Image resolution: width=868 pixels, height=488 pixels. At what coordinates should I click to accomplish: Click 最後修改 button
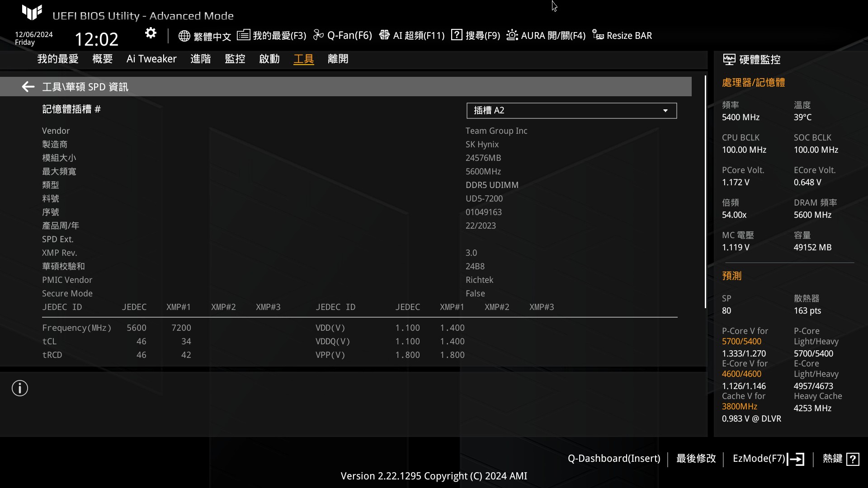[696, 459]
